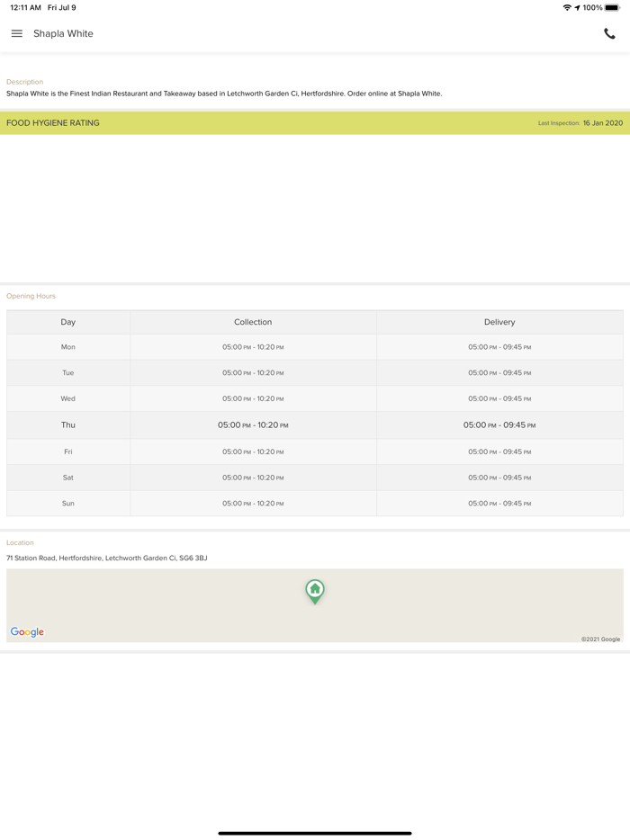Select the Sun row day cell
630x840 pixels.
click(68, 503)
